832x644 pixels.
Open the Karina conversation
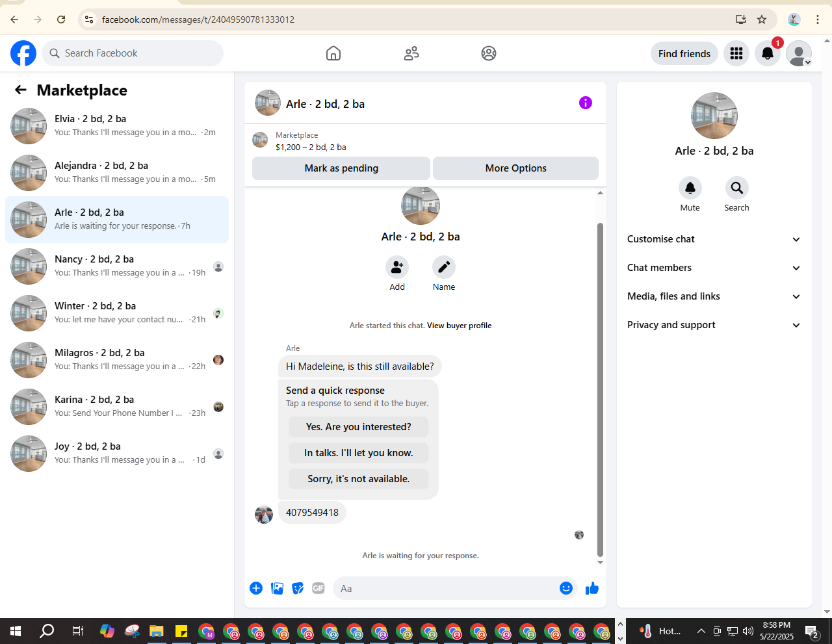point(117,407)
